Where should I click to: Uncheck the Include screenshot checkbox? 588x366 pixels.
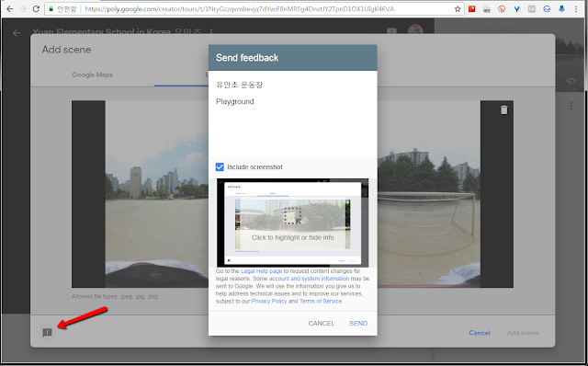[x=220, y=167]
